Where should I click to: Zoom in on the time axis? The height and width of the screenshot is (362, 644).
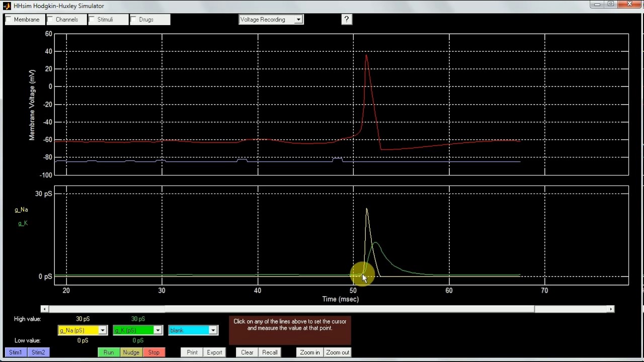pyautogui.click(x=310, y=352)
